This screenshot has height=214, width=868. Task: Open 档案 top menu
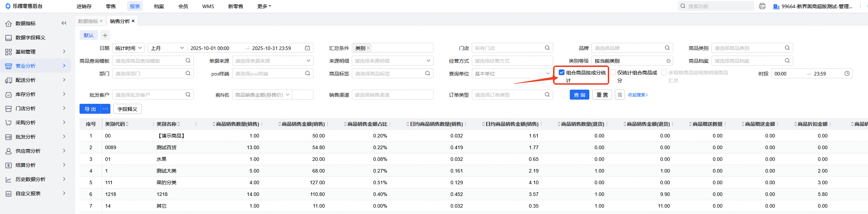click(x=159, y=6)
